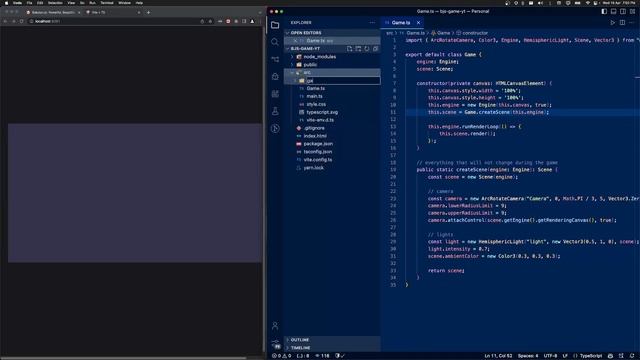Open editor more actions ellipsis

click(631, 22)
